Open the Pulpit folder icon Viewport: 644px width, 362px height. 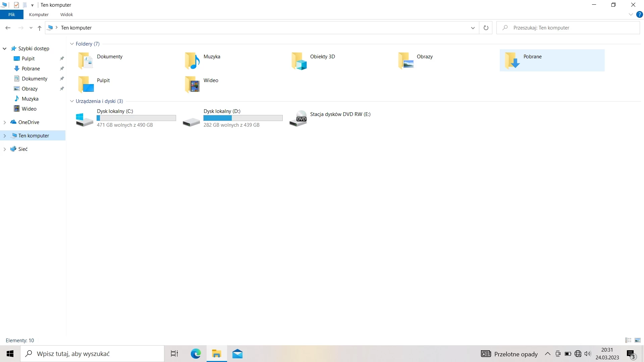click(x=86, y=84)
